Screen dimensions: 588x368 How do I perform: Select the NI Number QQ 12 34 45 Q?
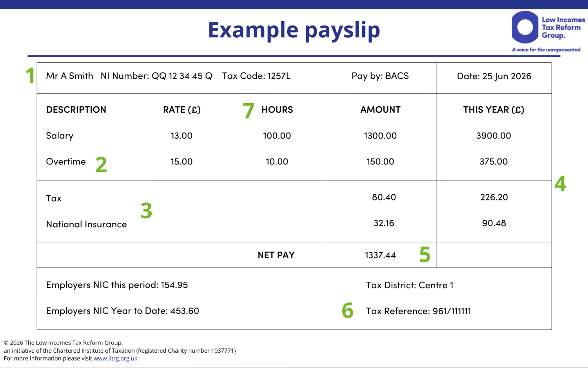[156, 77]
